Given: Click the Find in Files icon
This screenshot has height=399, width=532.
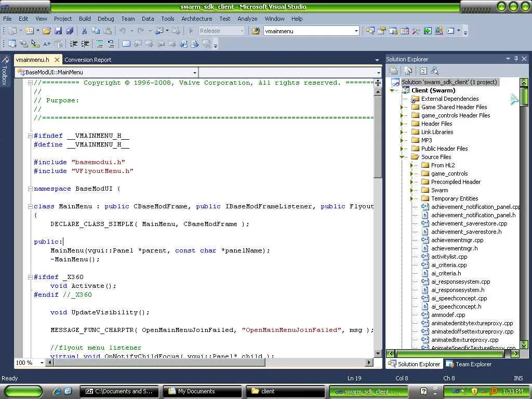Looking at the screenshot, I should pos(256,31).
